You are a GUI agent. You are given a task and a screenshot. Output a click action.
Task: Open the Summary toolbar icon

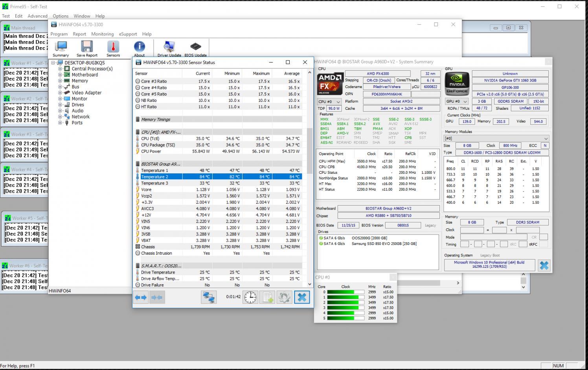point(61,49)
